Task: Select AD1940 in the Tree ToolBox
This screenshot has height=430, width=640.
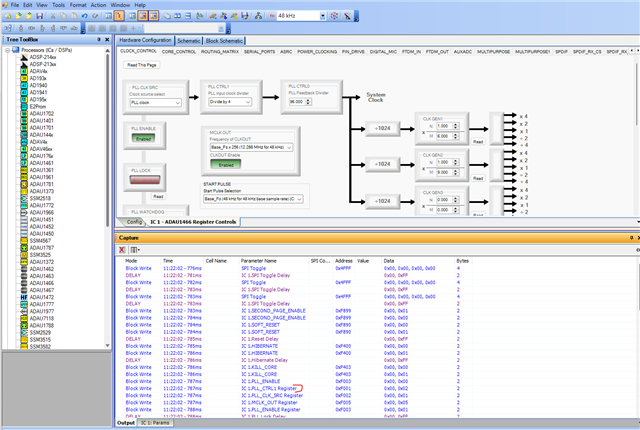Action: (x=38, y=85)
